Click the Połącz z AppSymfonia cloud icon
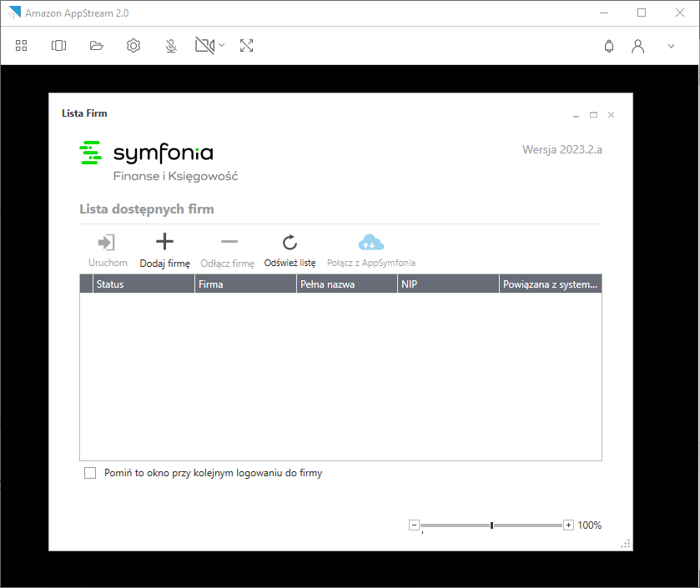Image resolution: width=700 pixels, height=588 pixels. (x=371, y=242)
